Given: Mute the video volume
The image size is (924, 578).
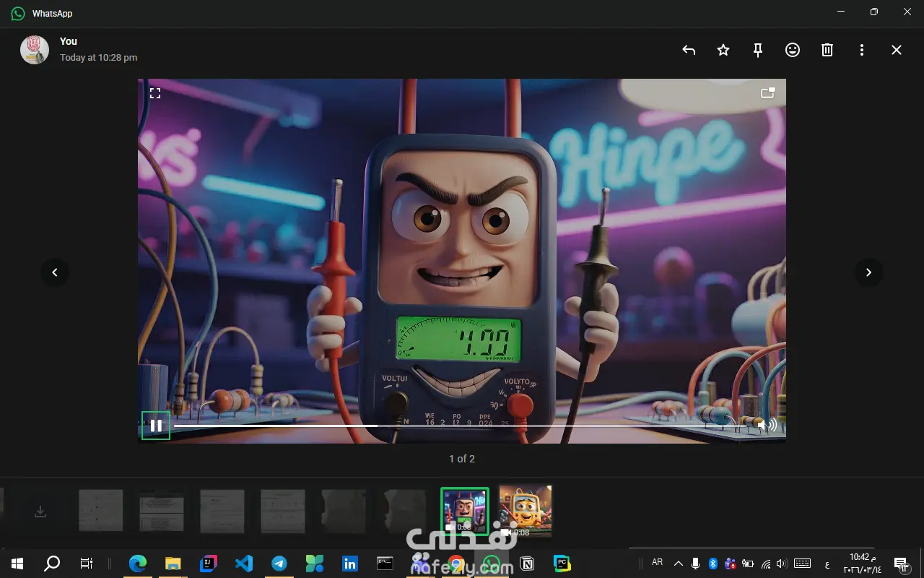Looking at the screenshot, I should 767,426.
